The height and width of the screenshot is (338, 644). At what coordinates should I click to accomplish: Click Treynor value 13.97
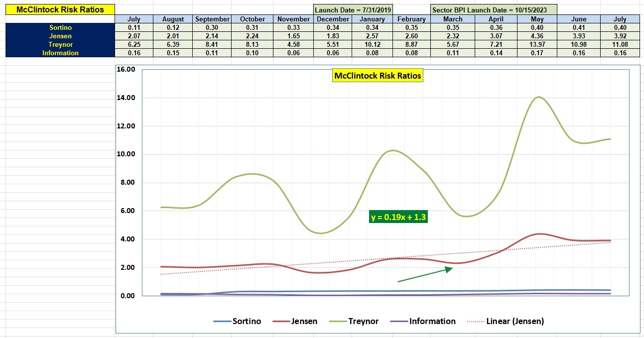(537, 44)
